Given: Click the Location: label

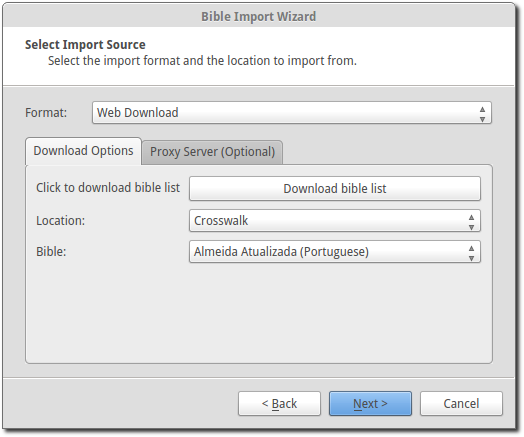Looking at the screenshot, I should [60, 221].
